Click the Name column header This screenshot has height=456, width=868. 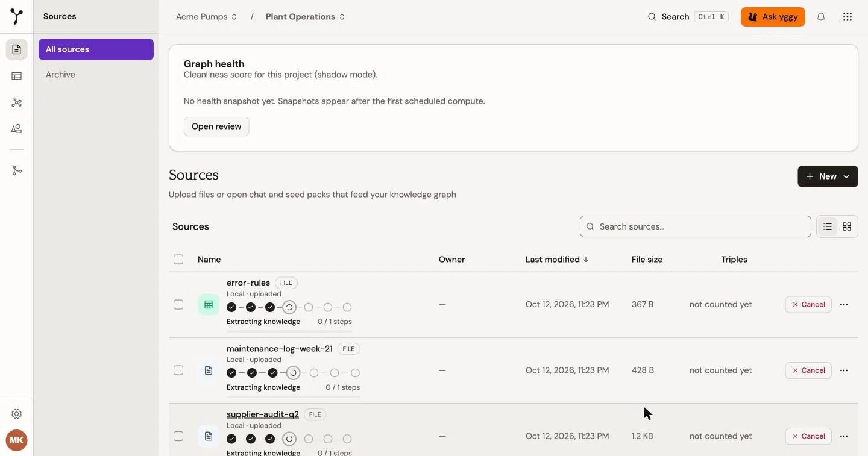(209, 260)
